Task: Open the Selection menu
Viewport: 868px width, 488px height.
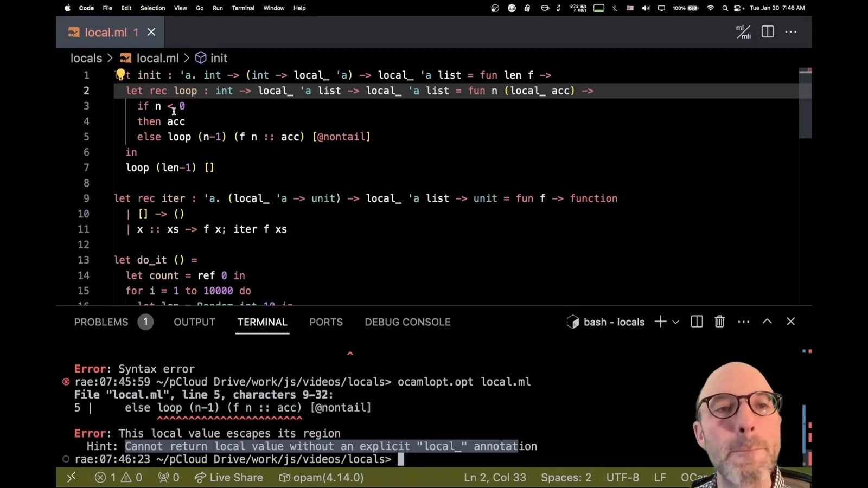Action: coord(152,8)
